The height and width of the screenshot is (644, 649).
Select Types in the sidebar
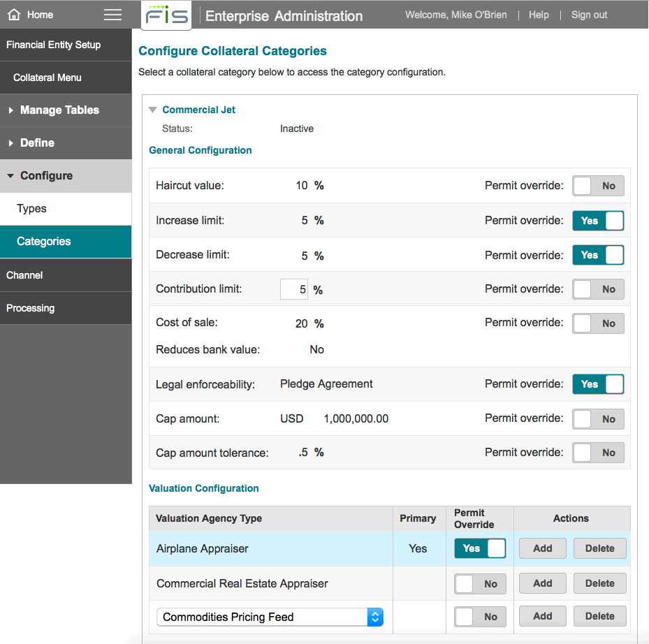pos(32,209)
